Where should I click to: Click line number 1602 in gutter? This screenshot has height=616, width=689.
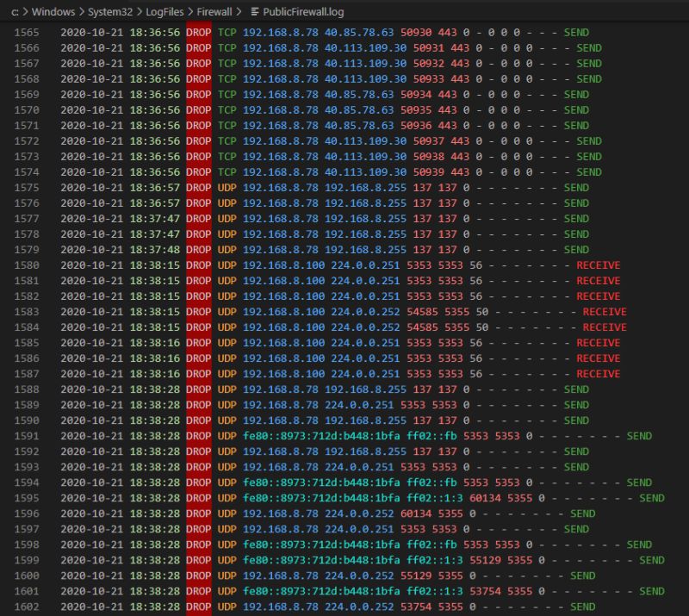(27, 607)
